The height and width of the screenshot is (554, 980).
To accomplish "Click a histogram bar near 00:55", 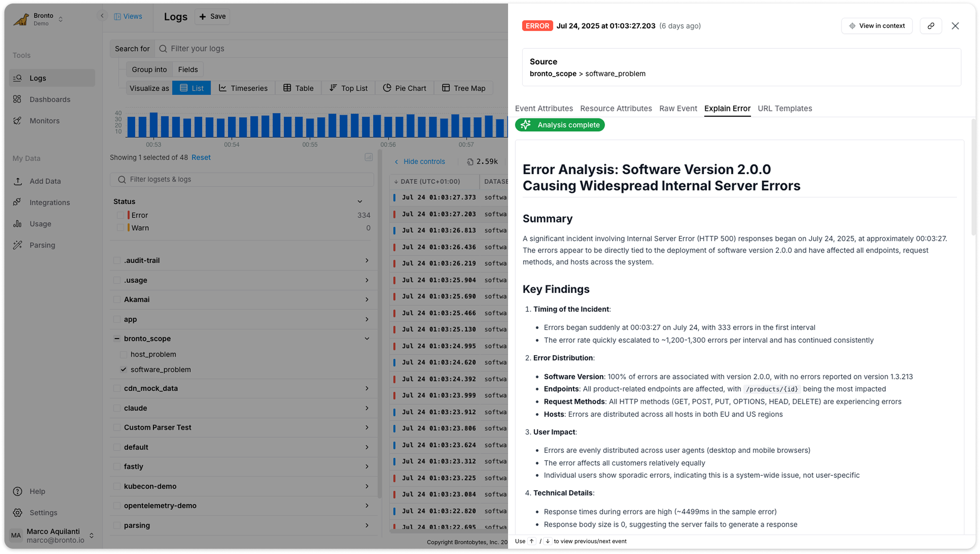I will [x=310, y=127].
